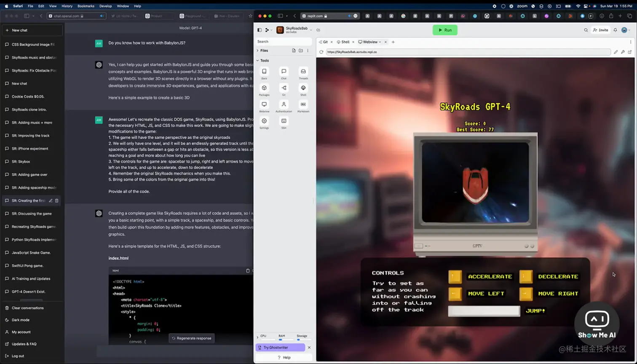
Task: Open Replit Help button
Action: (284, 357)
